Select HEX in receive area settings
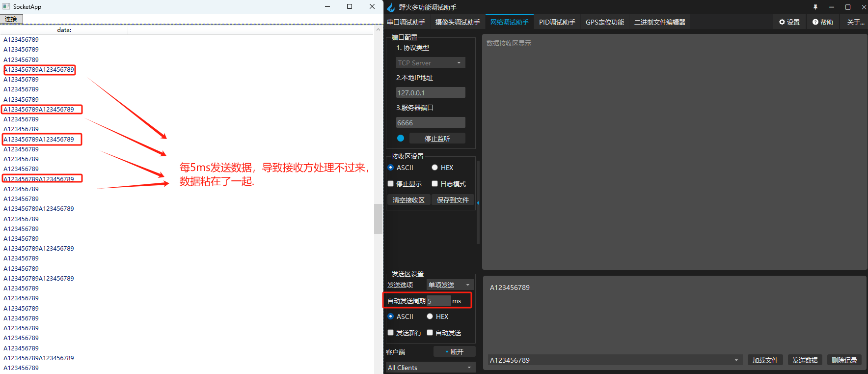Image resolution: width=868 pixels, height=374 pixels. pos(434,168)
